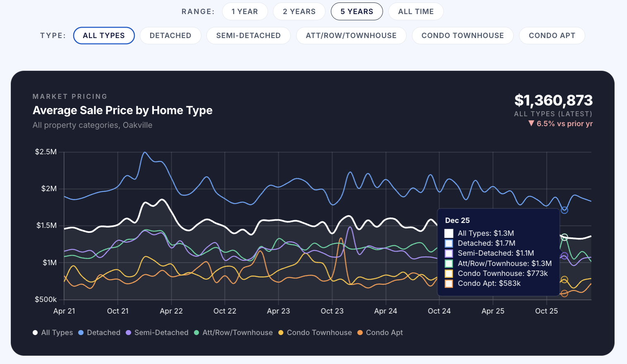The width and height of the screenshot is (627, 364).
Task: Show ALL TIME price range
Action: (416, 12)
